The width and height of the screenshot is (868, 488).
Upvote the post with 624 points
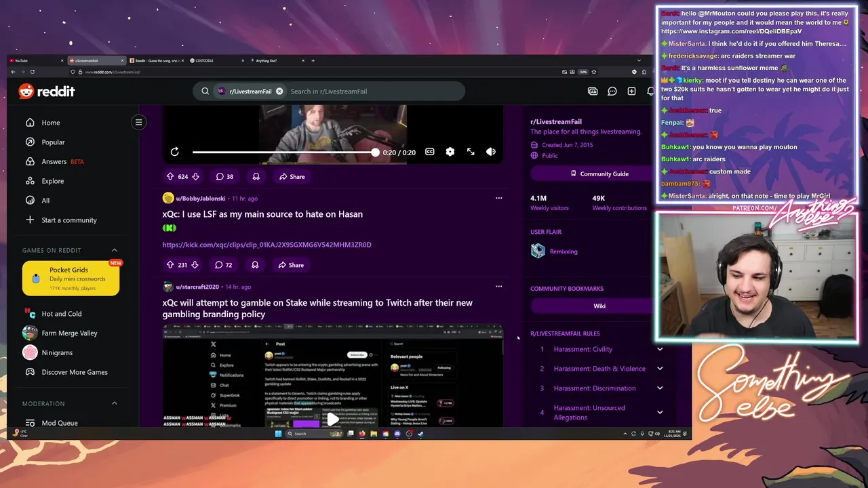pyautogui.click(x=170, y=176)
